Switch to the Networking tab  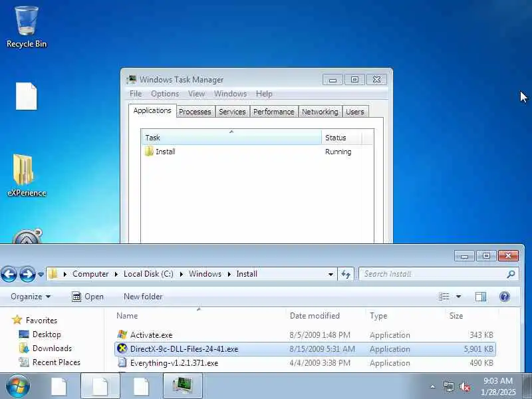(x=320, y=112)
